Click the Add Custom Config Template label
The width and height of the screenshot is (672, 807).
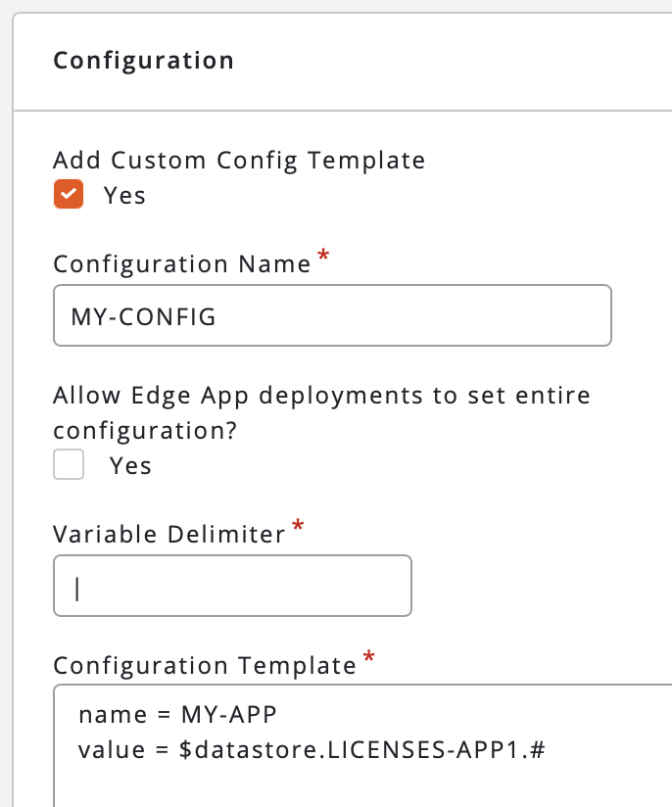(x=239, y=160)
